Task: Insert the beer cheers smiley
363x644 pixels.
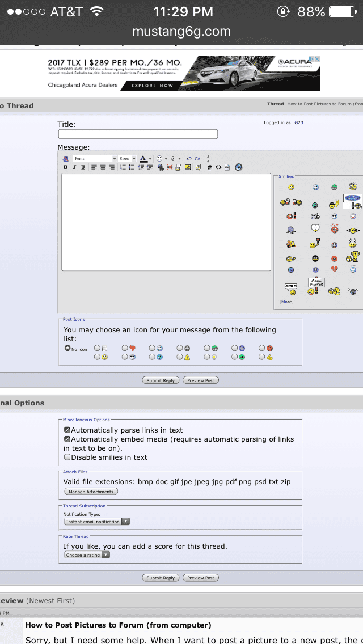Action: point(291,202)
